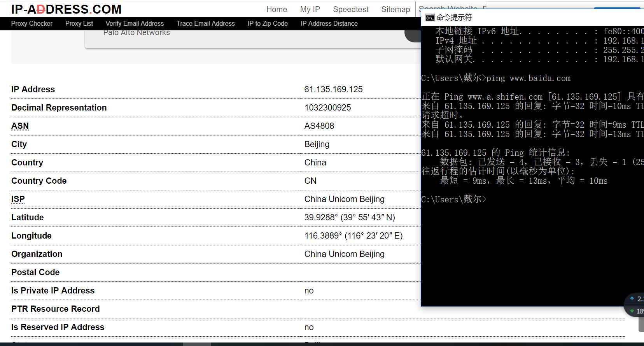Open IP Address Distance tool
The height and width of the screenshot is (346, 644).
pyautogui.click(x=329, y=23)
